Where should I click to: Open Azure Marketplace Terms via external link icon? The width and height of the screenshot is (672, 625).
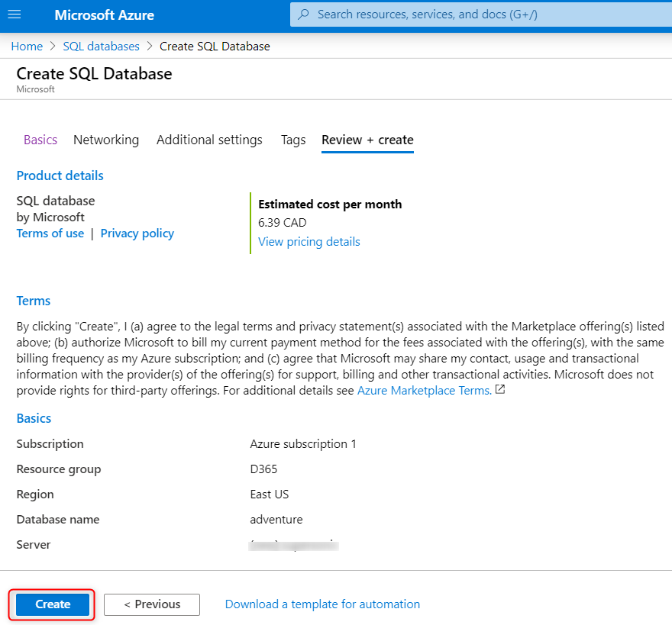[500, 388]
